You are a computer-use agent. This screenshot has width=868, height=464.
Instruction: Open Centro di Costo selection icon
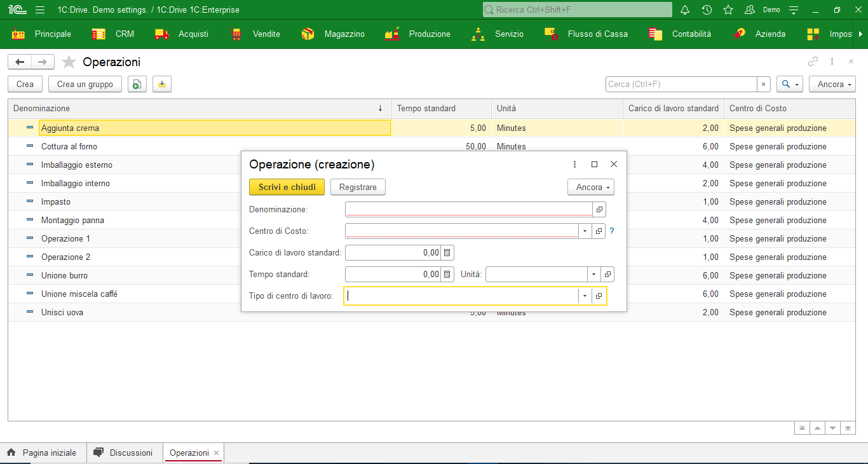[599, 231]
